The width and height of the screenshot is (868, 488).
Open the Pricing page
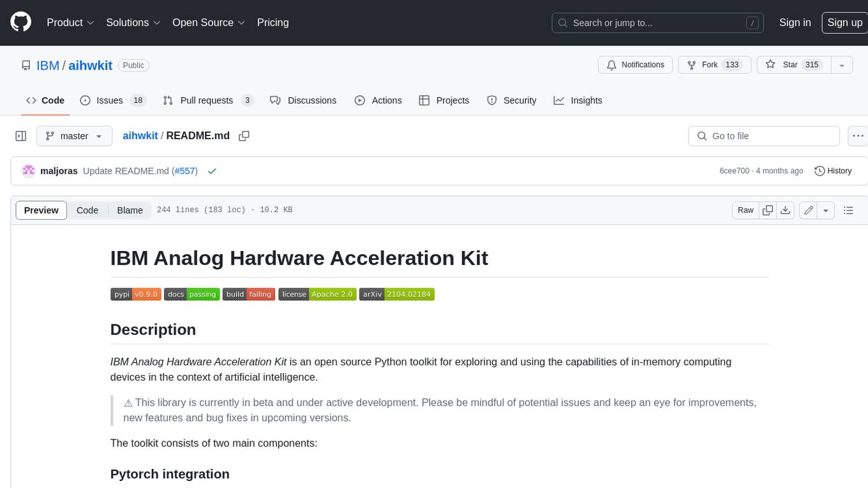[x=273, y=22]
